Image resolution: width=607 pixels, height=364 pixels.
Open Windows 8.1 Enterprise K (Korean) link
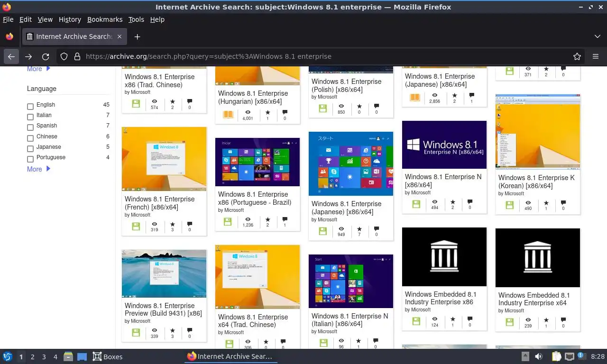coord(536,182)
